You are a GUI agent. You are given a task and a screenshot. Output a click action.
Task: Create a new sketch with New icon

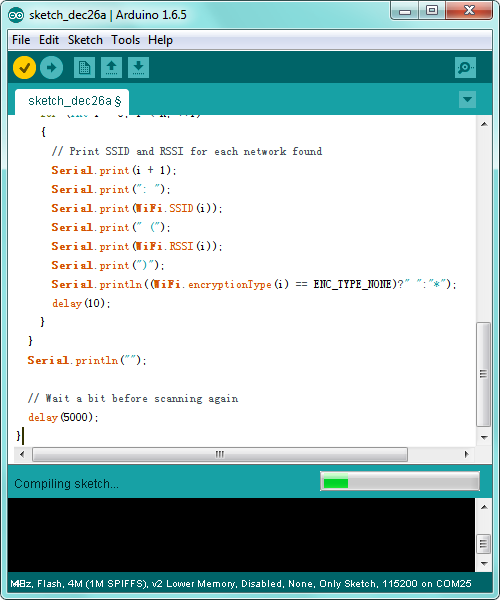click(84, 68)
